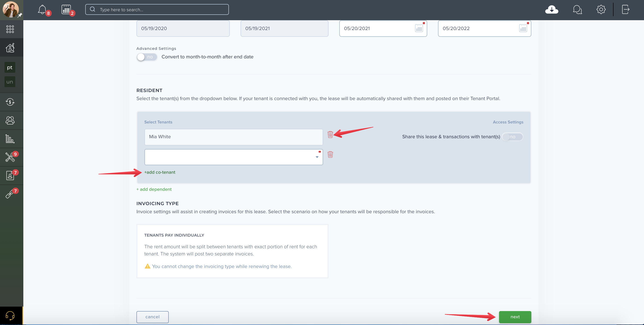Open calendar picker for 05/20/2022
The image size is (644, 325).
523,28
